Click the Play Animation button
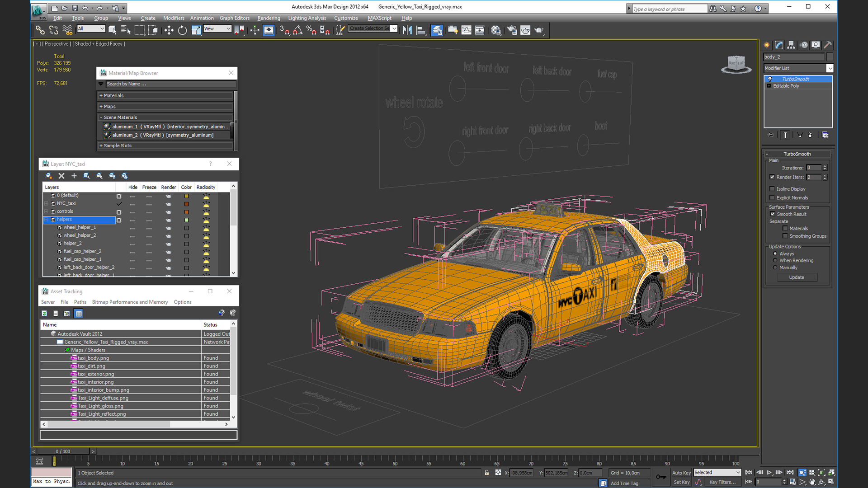Image resolution: width=868 pixels, height=488 pixels. point(769,473)
